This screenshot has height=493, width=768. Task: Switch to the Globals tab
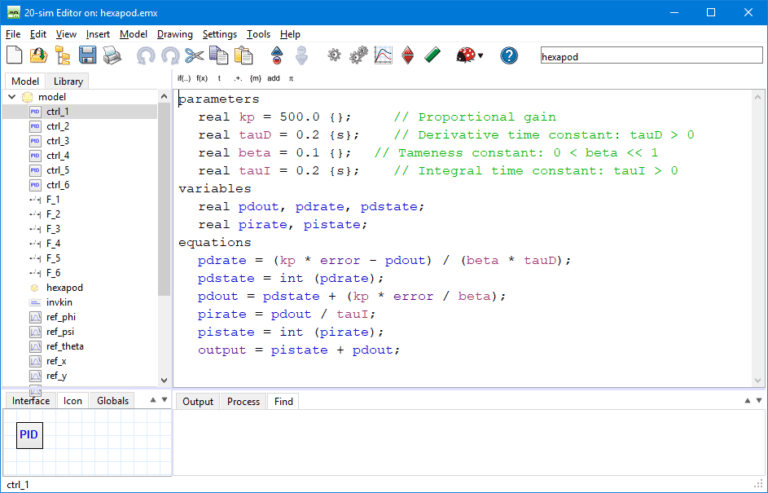click(113, 401)
